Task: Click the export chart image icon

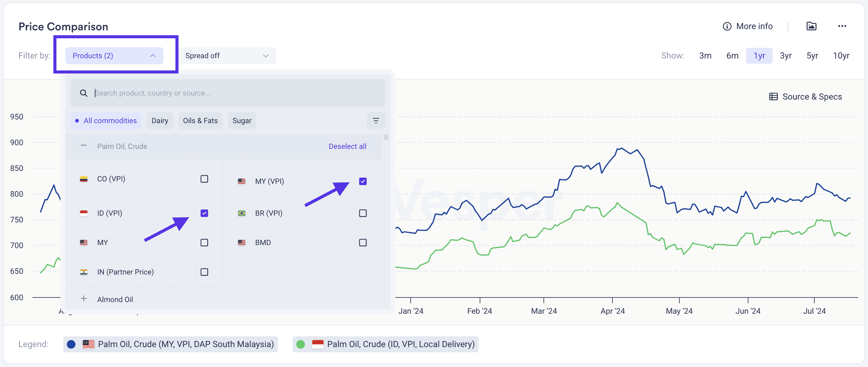Action: coord(811,26)
